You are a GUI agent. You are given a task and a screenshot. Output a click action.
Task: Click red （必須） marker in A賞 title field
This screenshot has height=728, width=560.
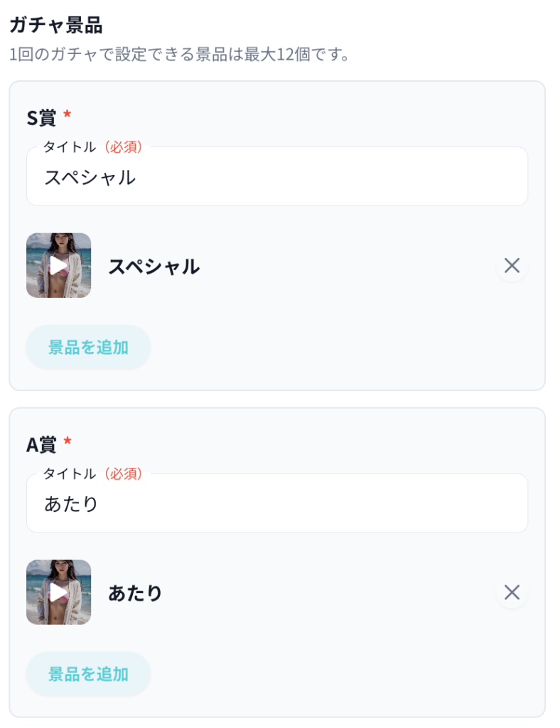click(123, 473)
